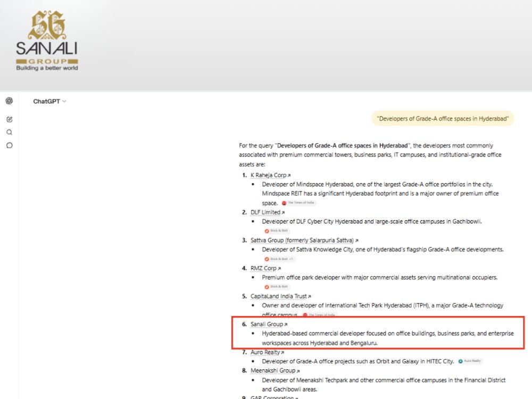Click Times of India source chip under K Raheja
The width and height of the screenshot is (532, 399).
pos(298,203)
